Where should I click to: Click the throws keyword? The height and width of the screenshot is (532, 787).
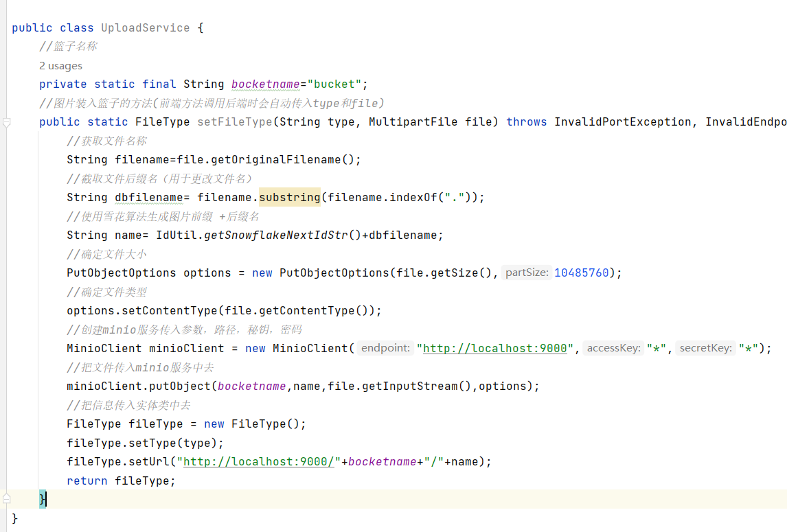tap(526, 122)
